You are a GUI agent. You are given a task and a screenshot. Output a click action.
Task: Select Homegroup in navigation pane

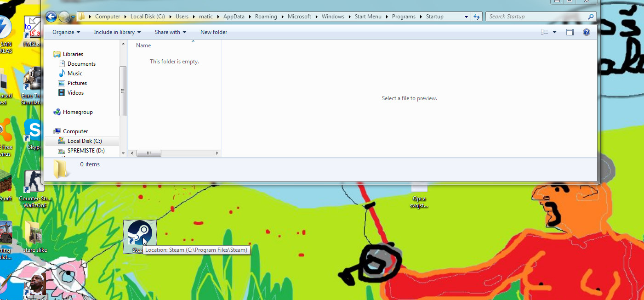78,112
